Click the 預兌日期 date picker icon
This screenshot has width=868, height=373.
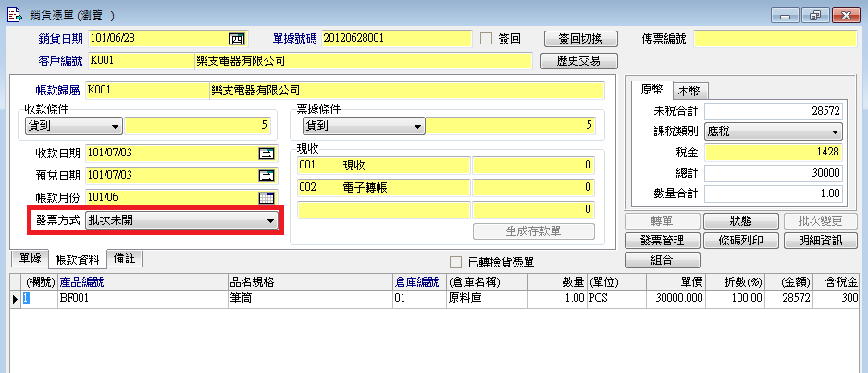click(x=267, y=175)
